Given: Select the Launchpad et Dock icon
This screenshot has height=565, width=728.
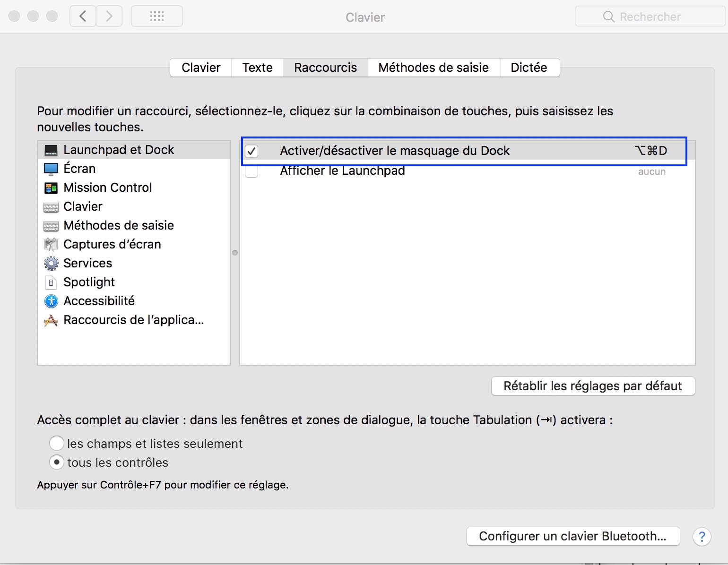Looking at the screenshot, I should tap(51, 150).
